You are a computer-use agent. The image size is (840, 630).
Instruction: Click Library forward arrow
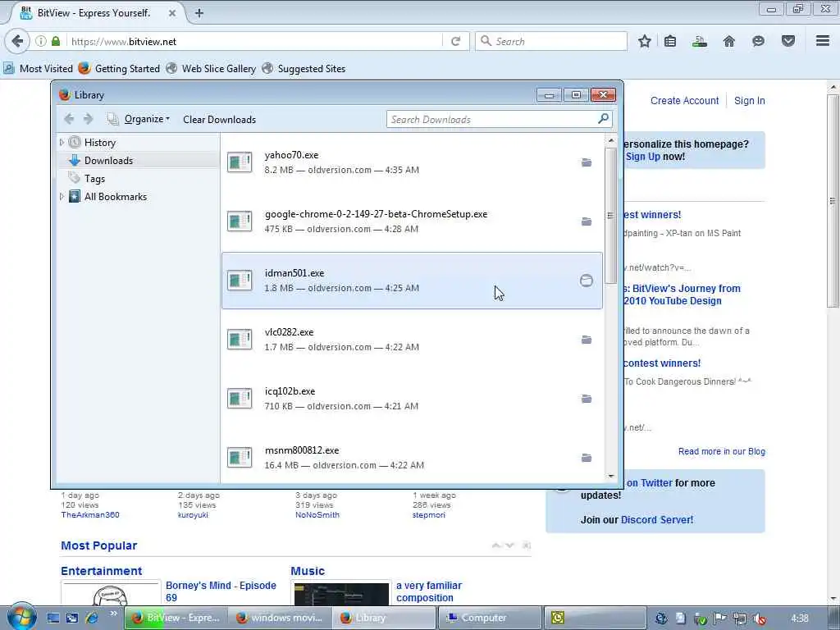click(x=89, y=119)
